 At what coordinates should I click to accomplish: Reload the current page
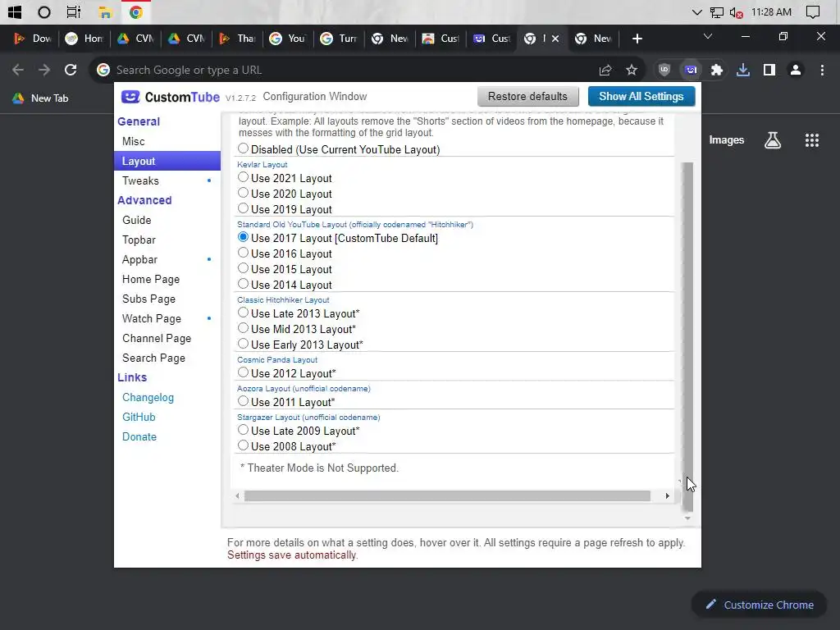(71, 70)
